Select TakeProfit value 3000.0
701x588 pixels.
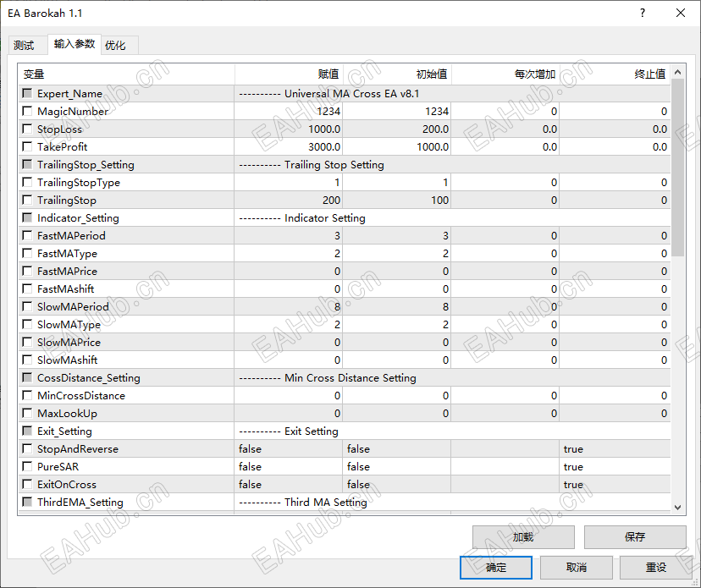[289, 146]
